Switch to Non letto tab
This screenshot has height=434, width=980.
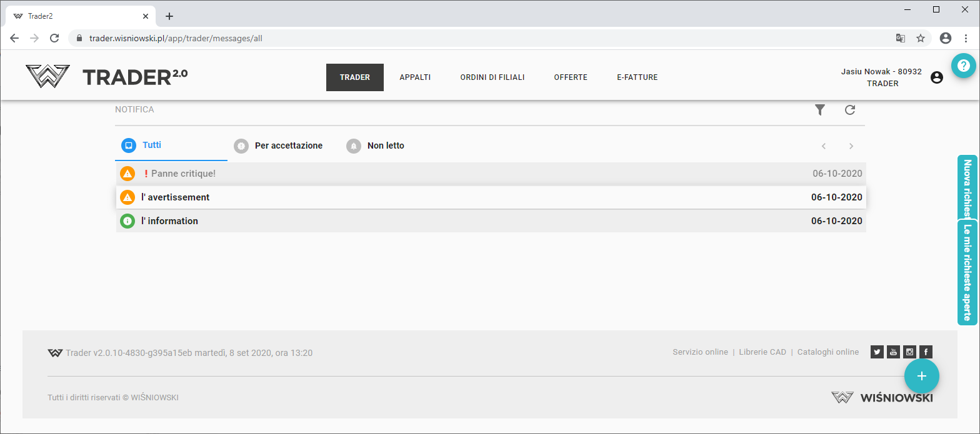tap(385, 145)
